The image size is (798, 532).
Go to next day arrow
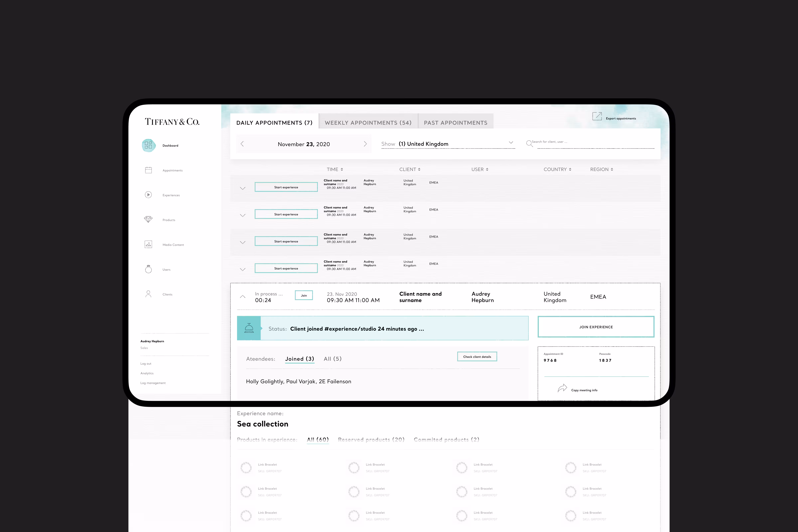point(365,144)
